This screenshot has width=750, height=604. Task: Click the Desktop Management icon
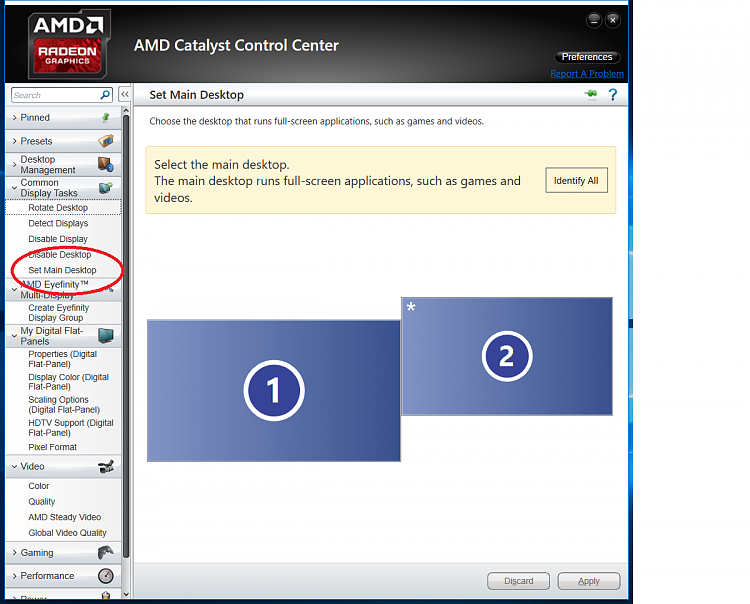pos(106,165)
